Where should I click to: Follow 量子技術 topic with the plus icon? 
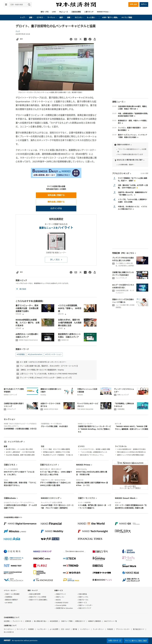pyautogui.click(x=17, y=289)
